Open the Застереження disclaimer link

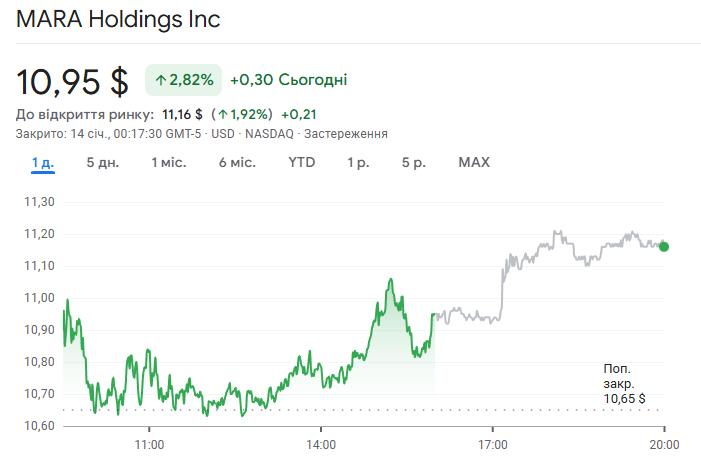pyautogui.click(x=345, y=134)
